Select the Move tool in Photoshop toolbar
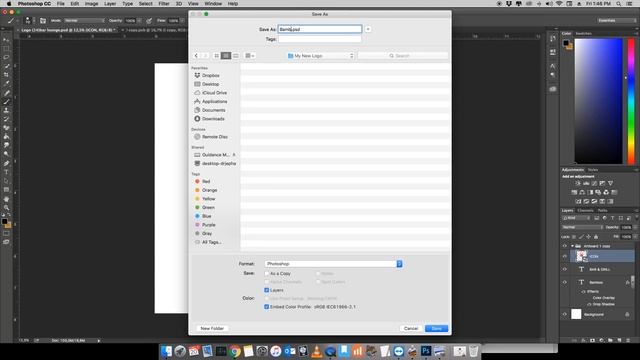 tap(6, 40)
